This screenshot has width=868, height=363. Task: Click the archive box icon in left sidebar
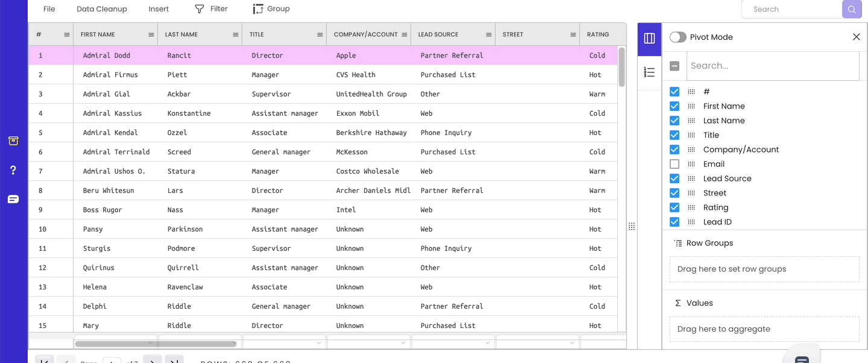point(13,141)
